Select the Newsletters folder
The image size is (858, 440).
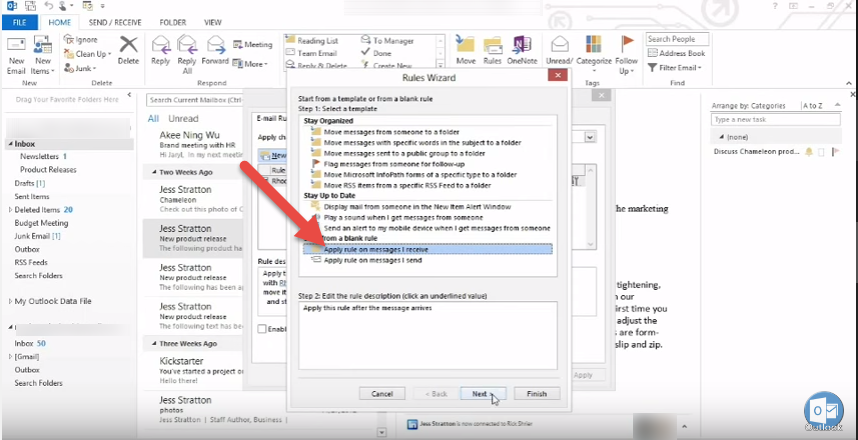click(x=43, y=157)
